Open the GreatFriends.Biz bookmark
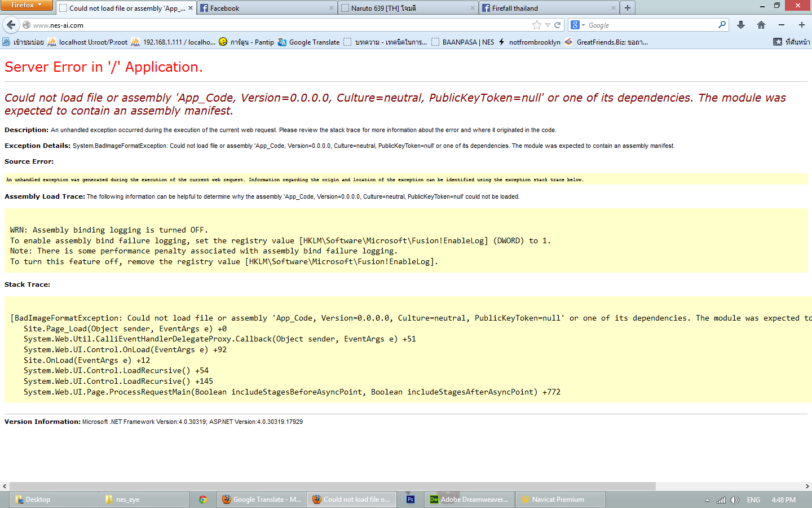The height and width of the screenshot is (508, 812). (606, 42)
